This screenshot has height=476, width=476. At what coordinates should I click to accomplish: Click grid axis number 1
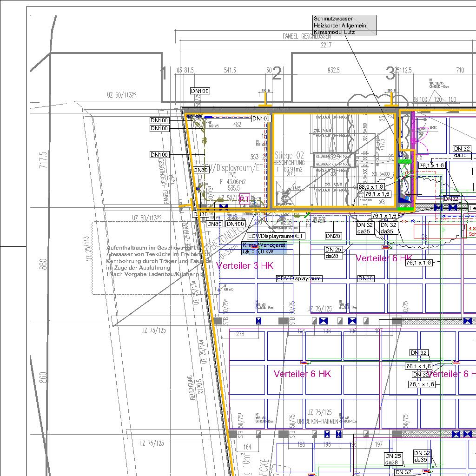pos(163,74)
